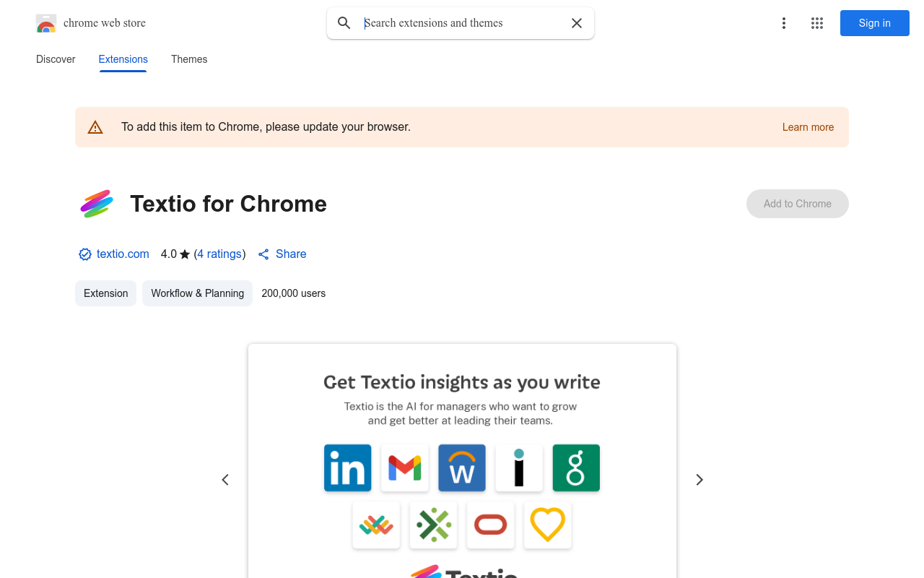Click the multicolor zigzag icon in screenshot

[x=376, y=525]
